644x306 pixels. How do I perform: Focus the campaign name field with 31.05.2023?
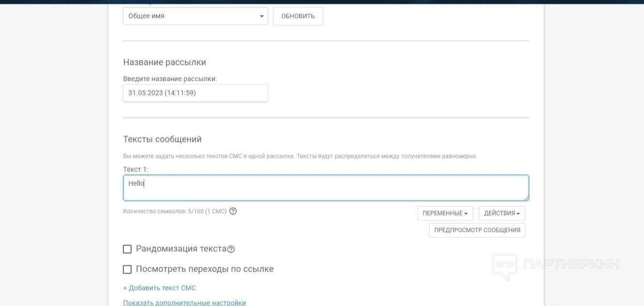195,93
